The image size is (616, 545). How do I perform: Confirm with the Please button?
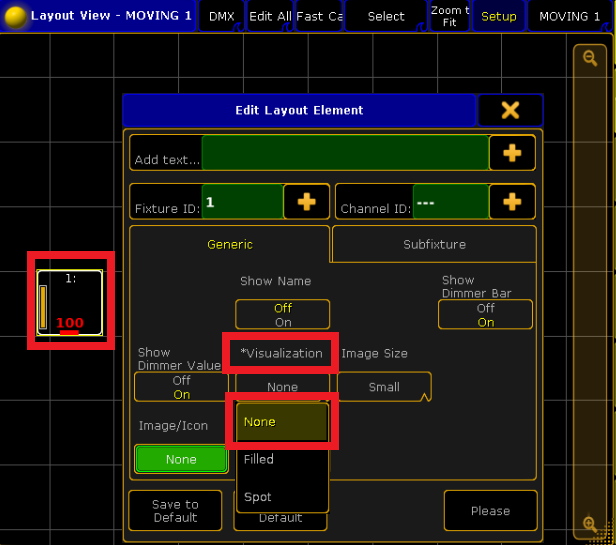490,510
